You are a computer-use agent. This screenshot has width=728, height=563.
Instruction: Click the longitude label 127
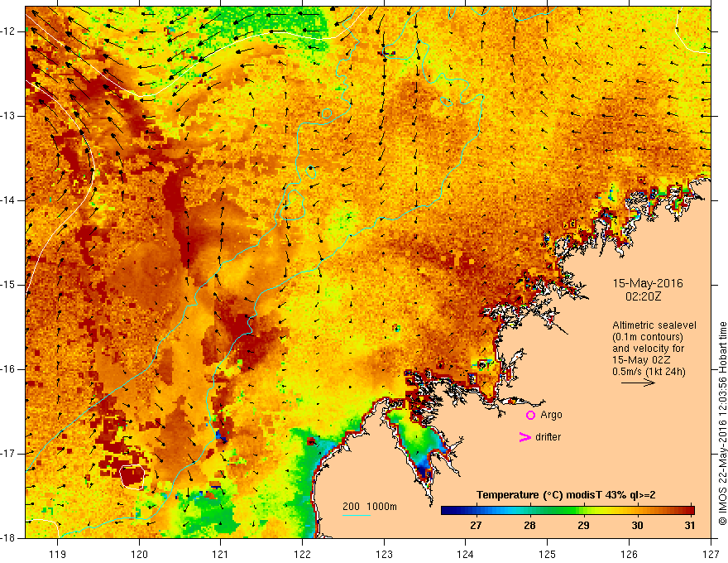711,554
